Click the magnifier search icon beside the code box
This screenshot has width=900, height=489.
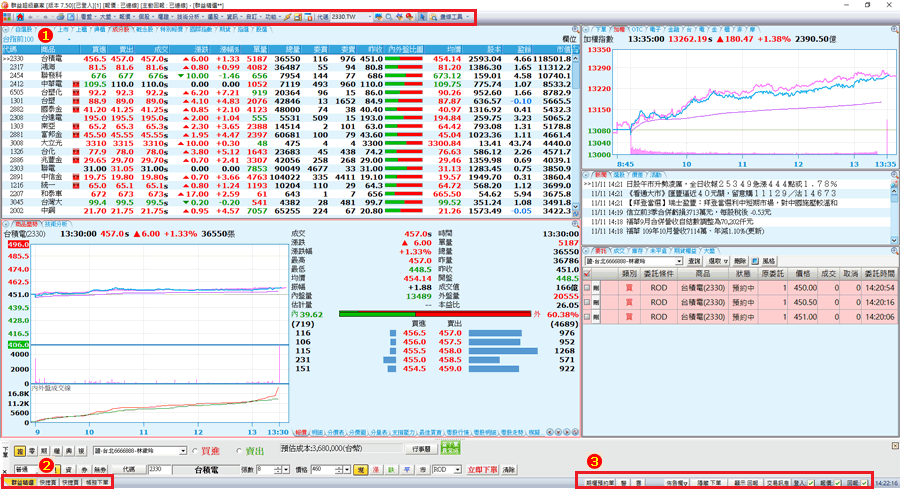pyautogui.click(x=386, y=18)
